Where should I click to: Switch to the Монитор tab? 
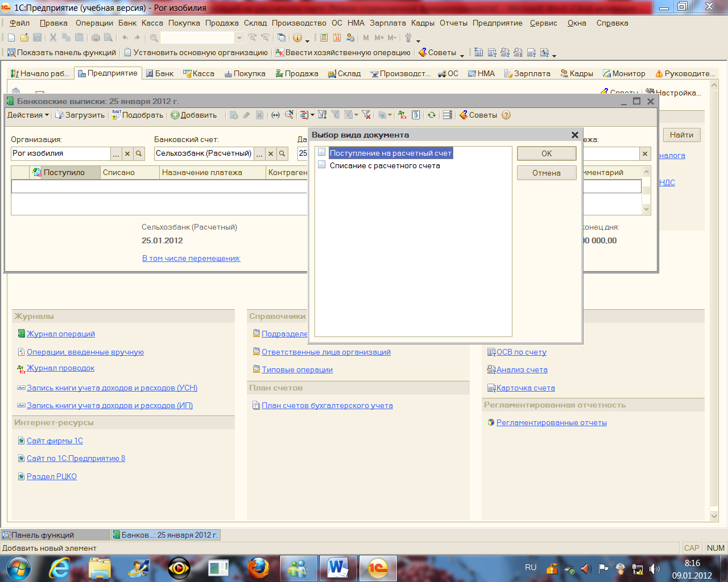(x=624, y=73)
